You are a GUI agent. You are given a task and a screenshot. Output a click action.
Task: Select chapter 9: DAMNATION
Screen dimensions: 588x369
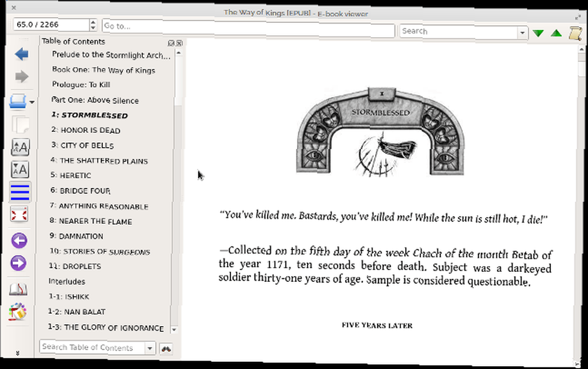76,236
